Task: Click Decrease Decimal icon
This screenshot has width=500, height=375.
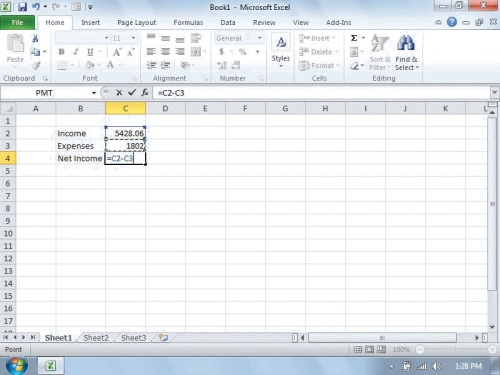Action: pos(236,65)
